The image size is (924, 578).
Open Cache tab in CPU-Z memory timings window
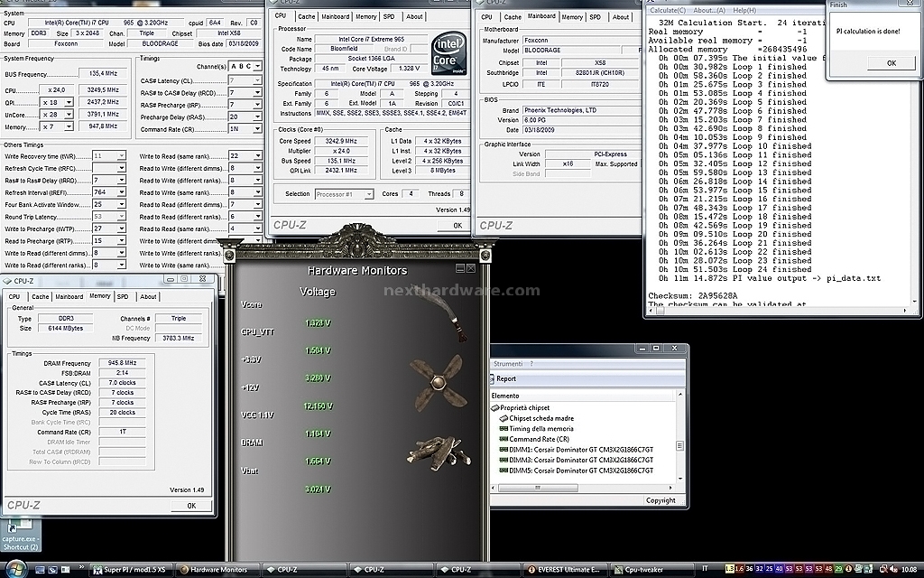(40, 296)
